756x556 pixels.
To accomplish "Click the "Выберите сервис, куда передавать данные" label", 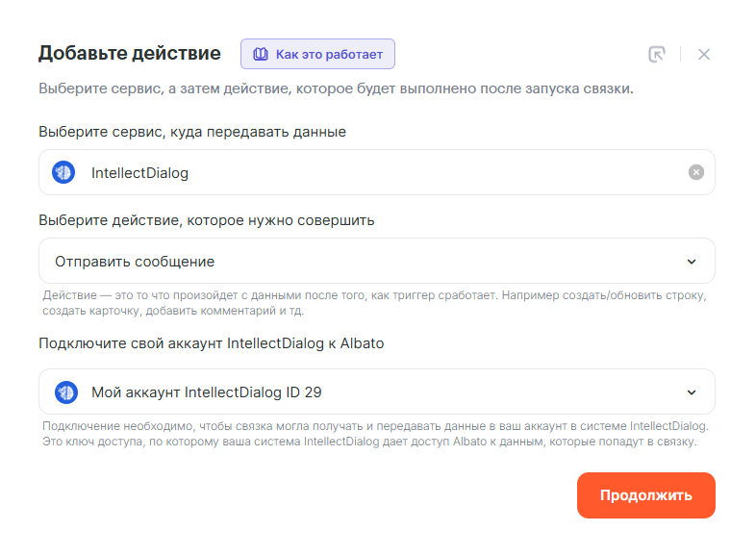I will tap(192, 132).
